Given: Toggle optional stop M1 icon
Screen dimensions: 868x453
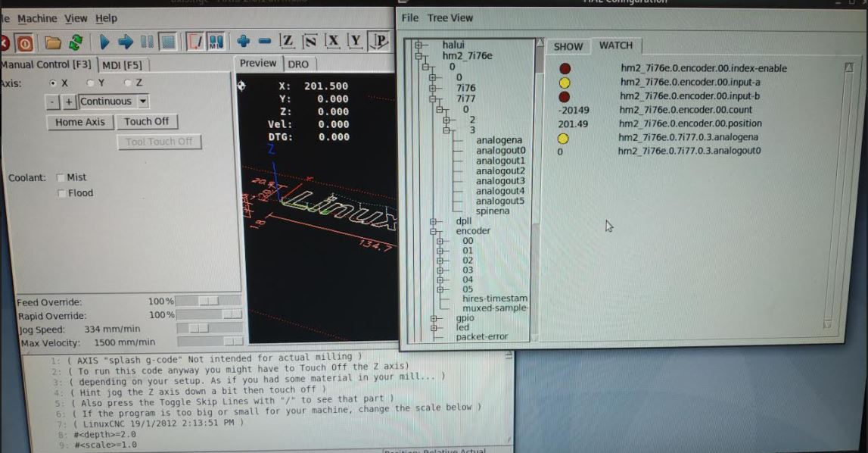Looking at the screenshot, I should click(x=216, y=42).
